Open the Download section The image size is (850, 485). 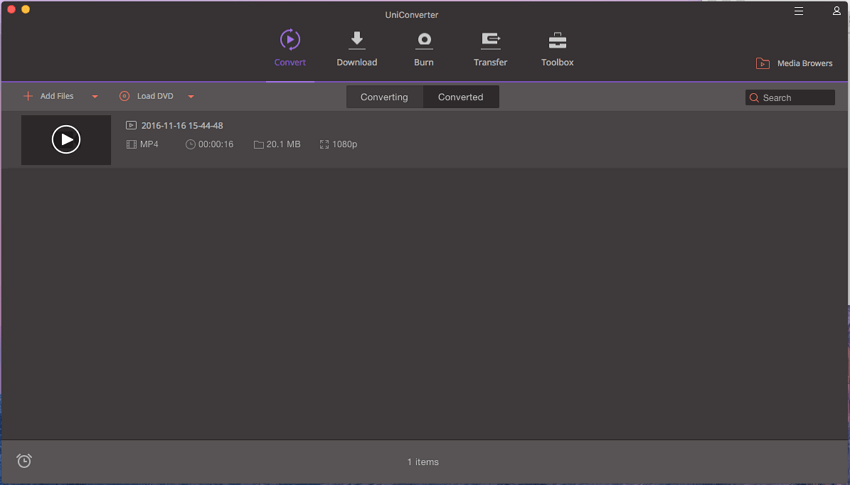[x=357, y=49]
